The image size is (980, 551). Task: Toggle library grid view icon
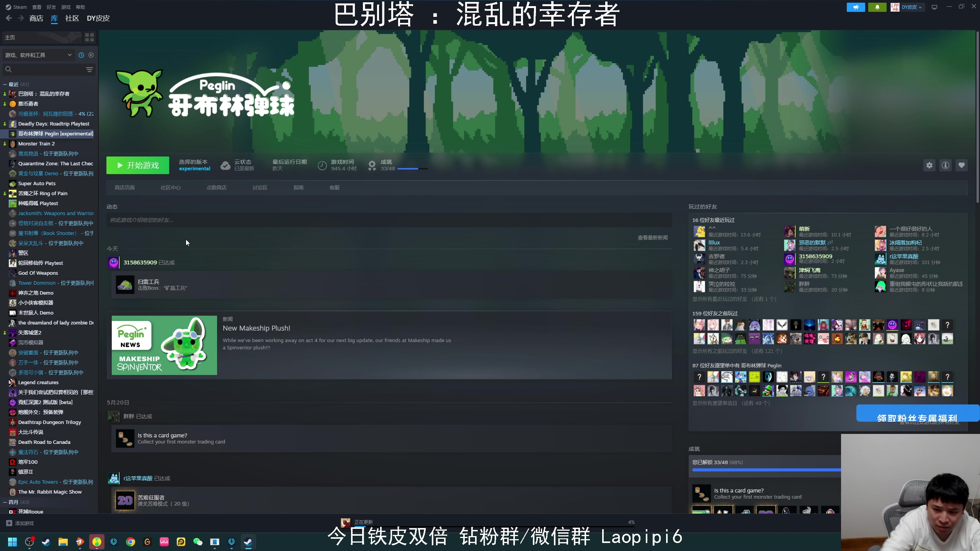click(x=90, y=37)
